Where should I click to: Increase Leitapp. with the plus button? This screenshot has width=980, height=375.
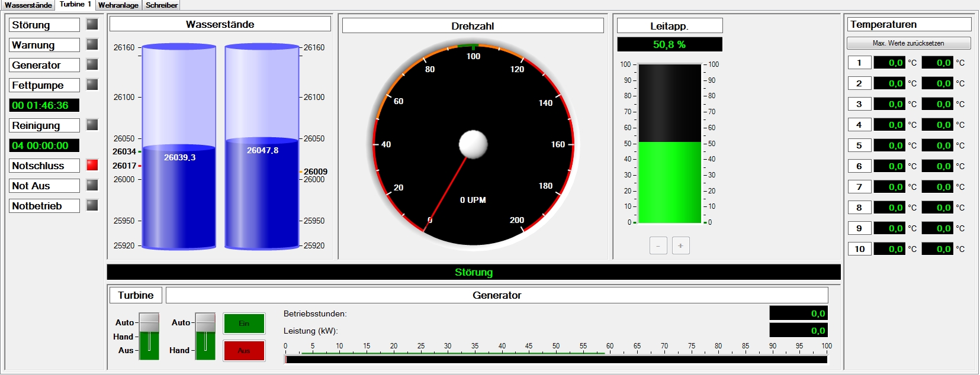coord(680,245)
